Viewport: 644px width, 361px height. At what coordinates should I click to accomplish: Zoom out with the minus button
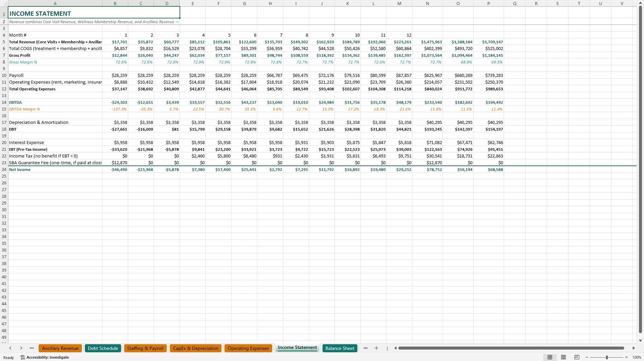pyautogui.click(x=587, y=357)
